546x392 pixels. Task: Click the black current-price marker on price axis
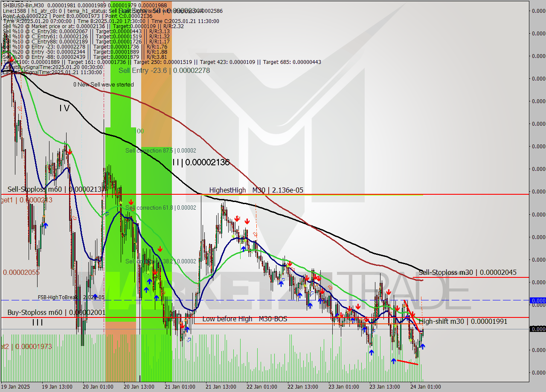537,329
